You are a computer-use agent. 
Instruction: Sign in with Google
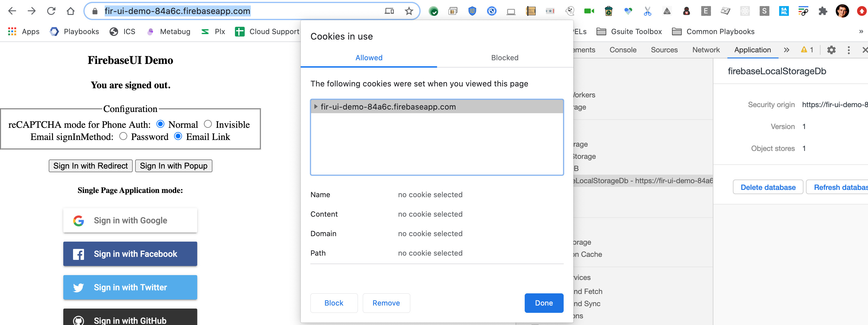tap(130, 220)
